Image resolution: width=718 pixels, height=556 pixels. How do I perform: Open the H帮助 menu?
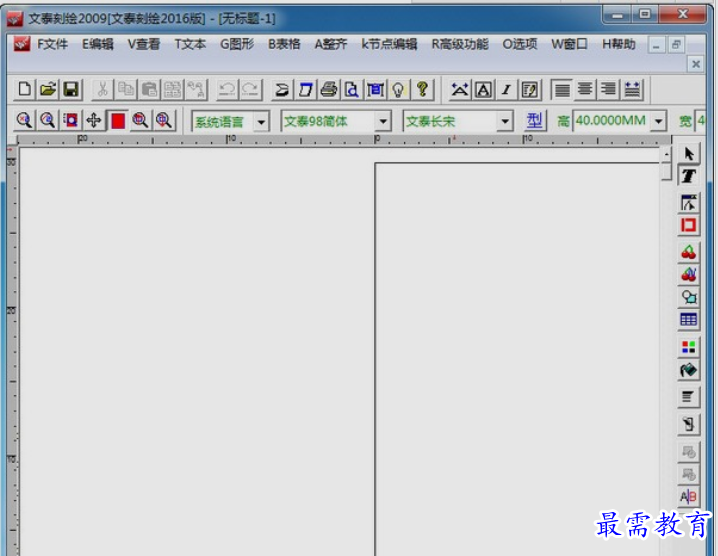(x=619, y=44)
